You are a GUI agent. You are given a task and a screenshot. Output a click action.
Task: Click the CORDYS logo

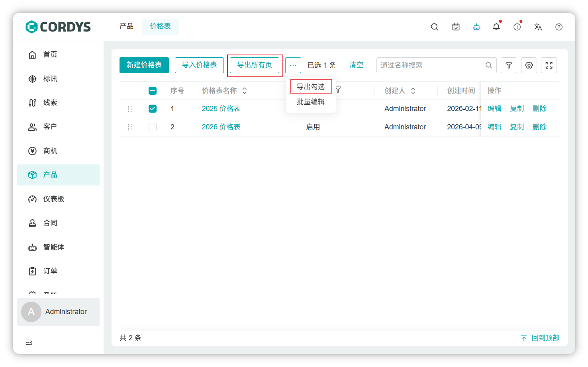58,27
